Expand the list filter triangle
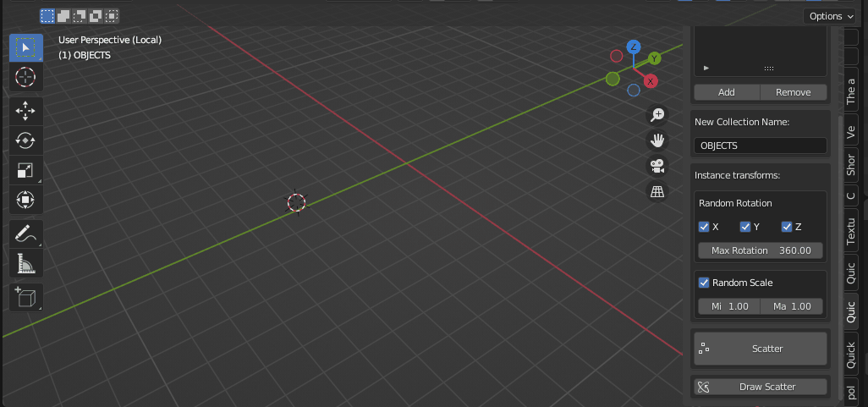 (706, 68)
